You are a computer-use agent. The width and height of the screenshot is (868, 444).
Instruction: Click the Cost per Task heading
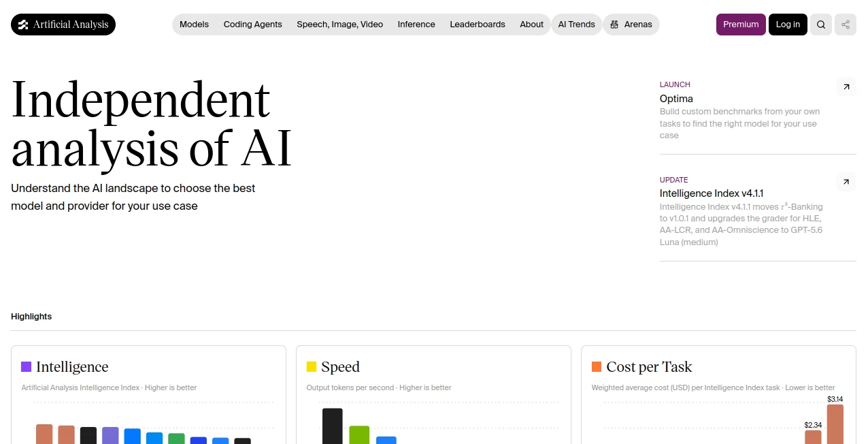pos(649,367)
